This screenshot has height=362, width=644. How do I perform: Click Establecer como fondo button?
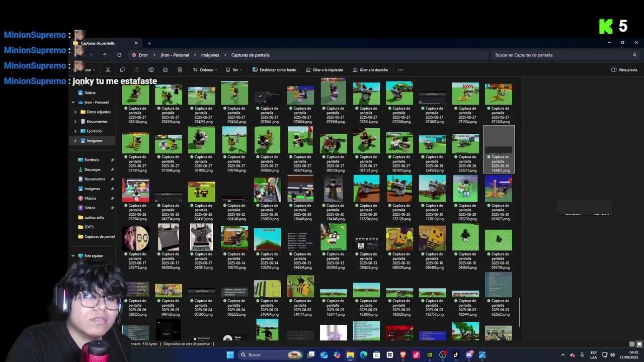[x=274, y=70]
